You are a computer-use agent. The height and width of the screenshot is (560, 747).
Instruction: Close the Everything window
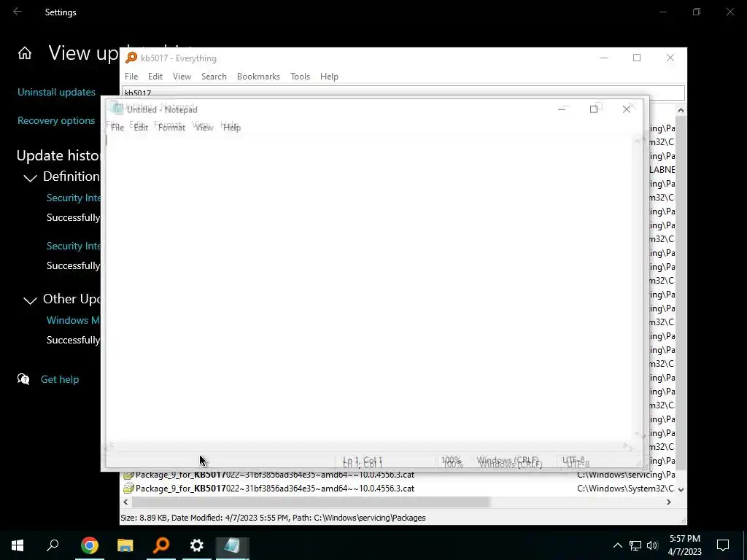[670, 58]
